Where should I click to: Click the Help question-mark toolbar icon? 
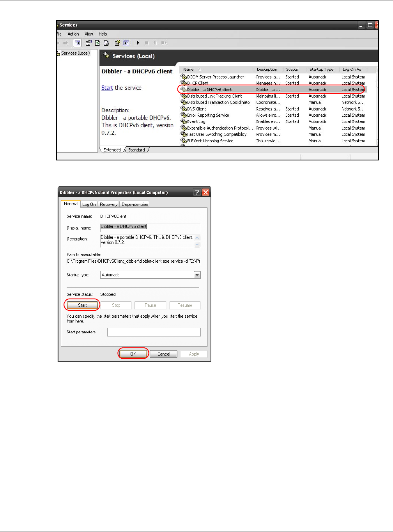[x=117, y=43]
